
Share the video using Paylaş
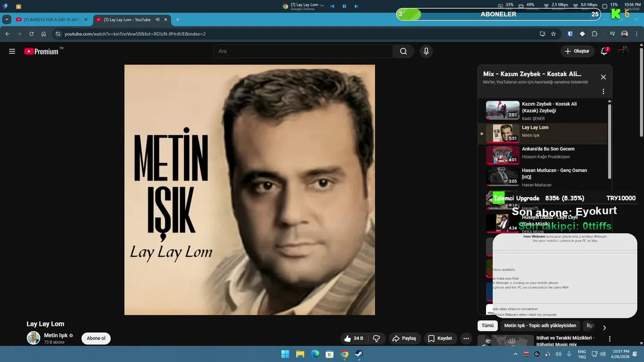[x=405, y=338]
